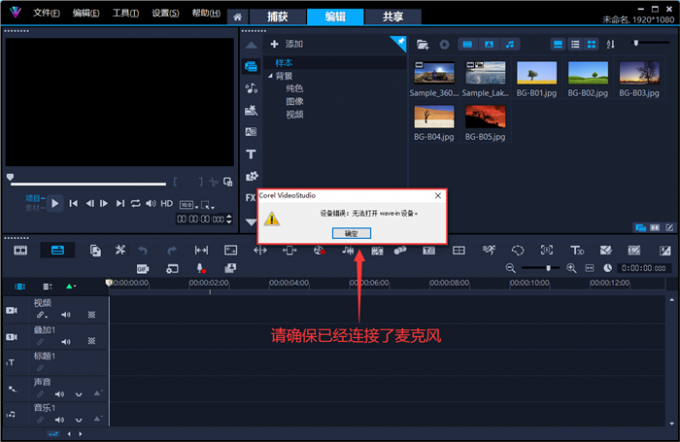Switch to the 捕获 tab
The width and height of the screenshot is (680, 442).
click(278, 17)
